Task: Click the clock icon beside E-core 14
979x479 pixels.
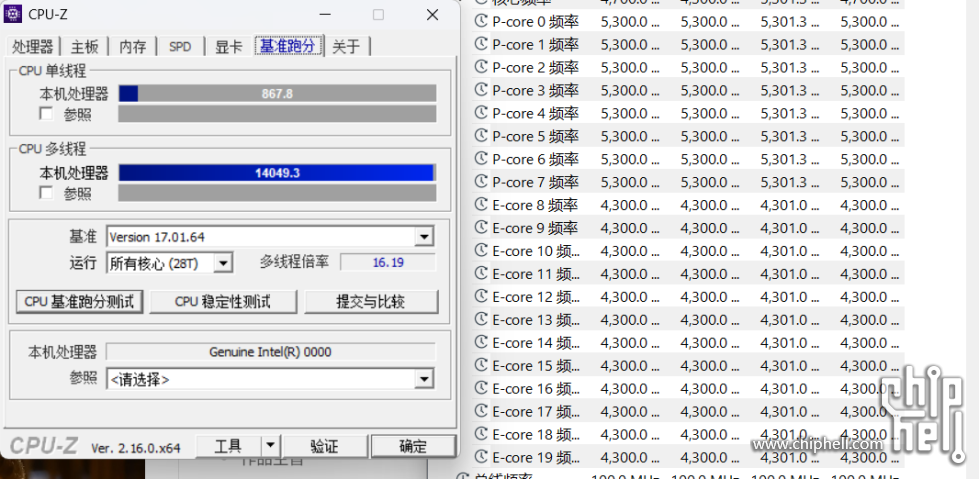Action: pyautogui.click(x=481, y=342)
